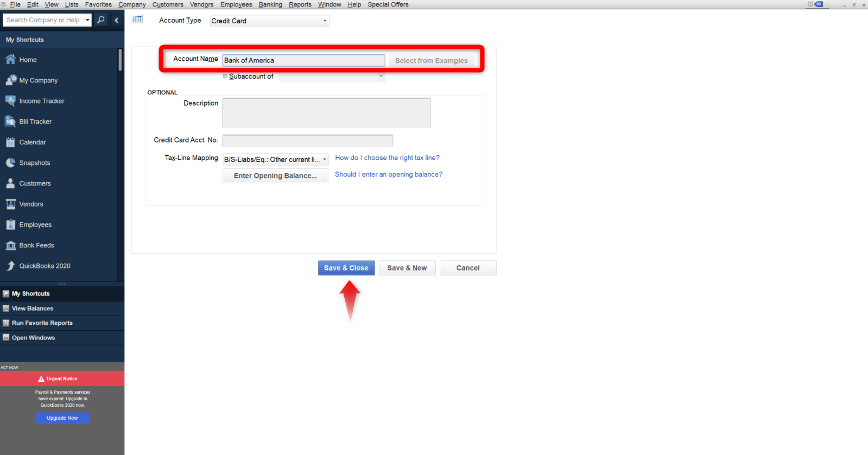Click the Description text box
Viewport: 868px width, 455px height.
pos(326,113)
